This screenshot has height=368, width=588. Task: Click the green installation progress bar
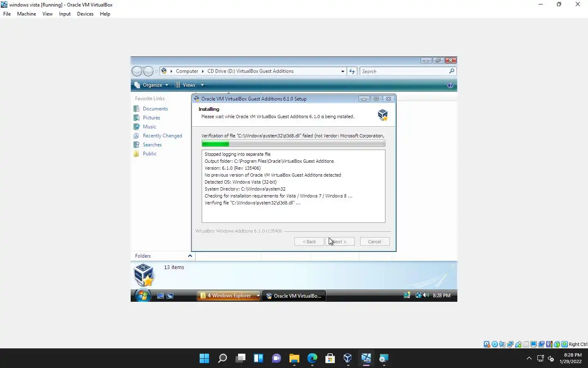(293, 144)
